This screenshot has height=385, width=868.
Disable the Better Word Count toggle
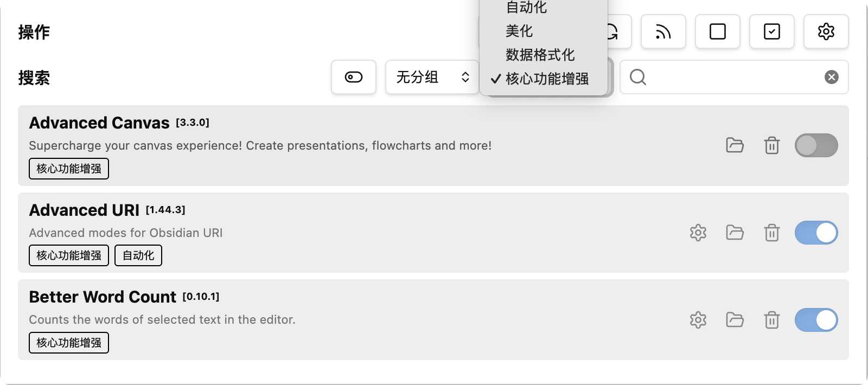point(816,320)
